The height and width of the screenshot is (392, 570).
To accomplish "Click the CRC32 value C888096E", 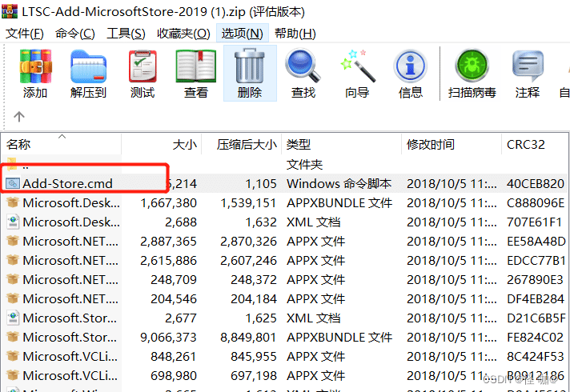I will [x=536, y=202].
